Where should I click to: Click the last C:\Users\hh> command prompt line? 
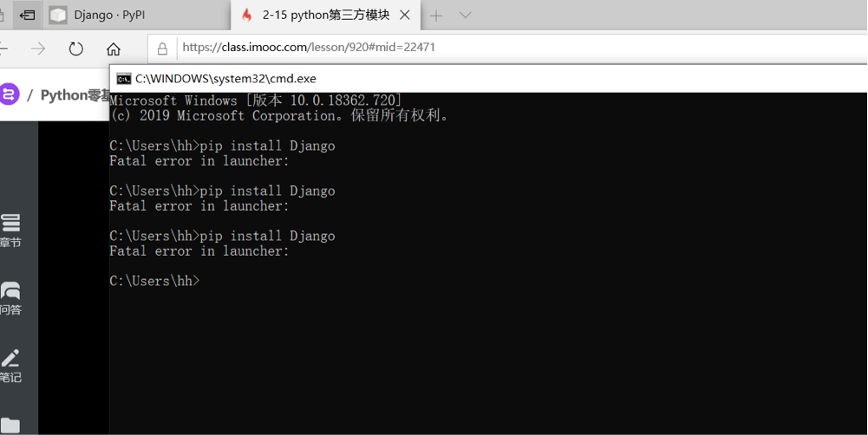156,281
